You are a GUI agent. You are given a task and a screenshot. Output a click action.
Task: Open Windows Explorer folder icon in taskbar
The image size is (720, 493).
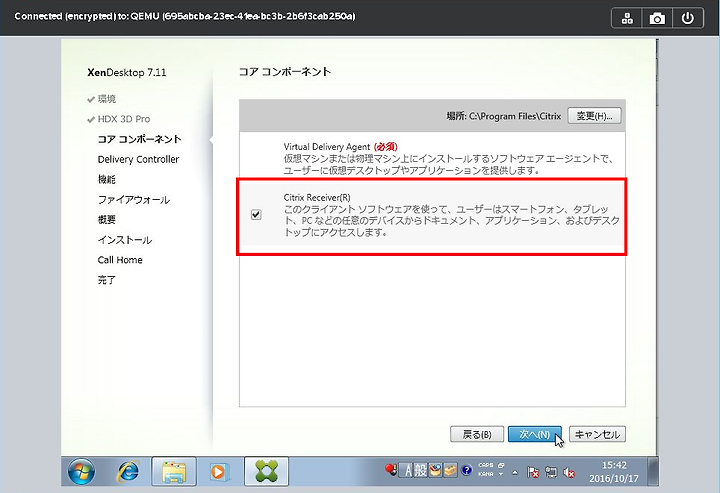point(174,471)
